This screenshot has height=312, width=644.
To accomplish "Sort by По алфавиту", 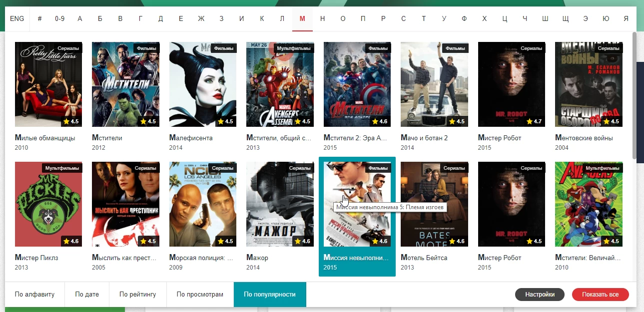I will [35, 295].
